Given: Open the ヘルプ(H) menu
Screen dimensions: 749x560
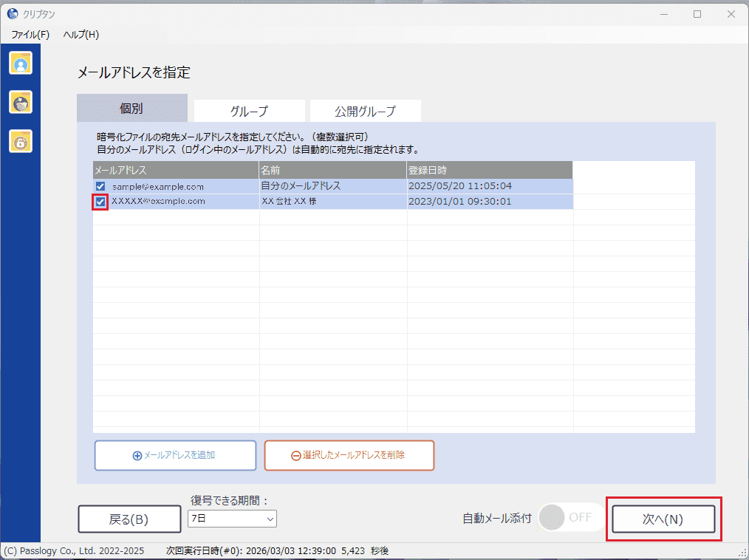Looking at the screenshot, I should point(81,35).
